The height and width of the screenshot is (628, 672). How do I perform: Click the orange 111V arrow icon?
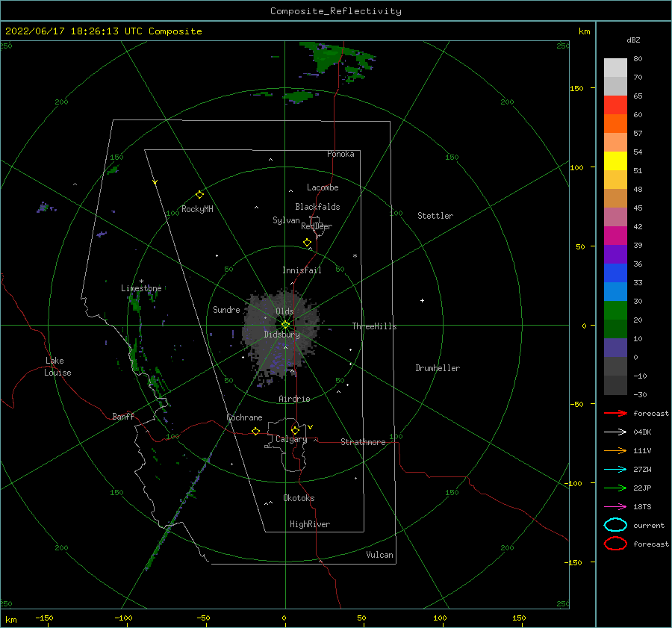click(x=615, y=450)
